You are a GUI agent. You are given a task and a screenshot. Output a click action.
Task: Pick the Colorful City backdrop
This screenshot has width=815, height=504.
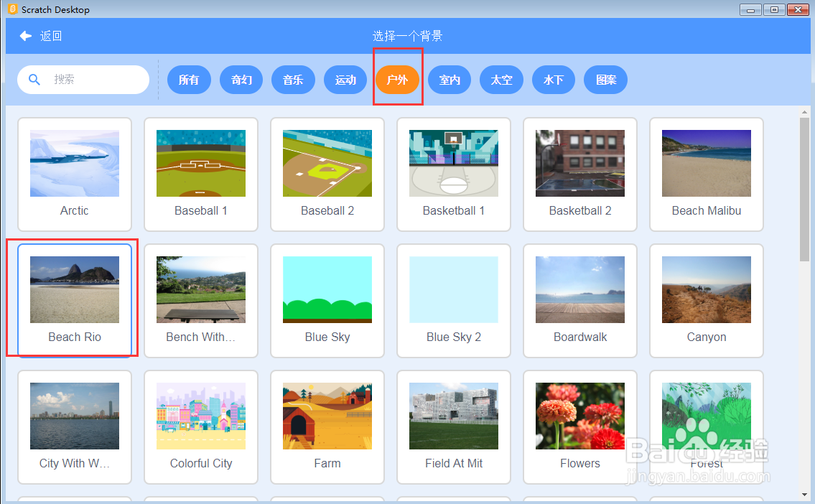point(200,426)
